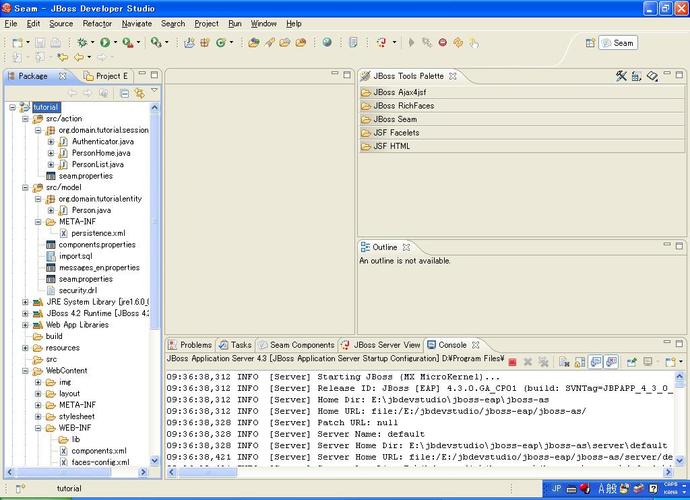Viewport: 690px width, 500px height.
Task: Expand the stylesheet folder
Action: click(x=38, y=416)
